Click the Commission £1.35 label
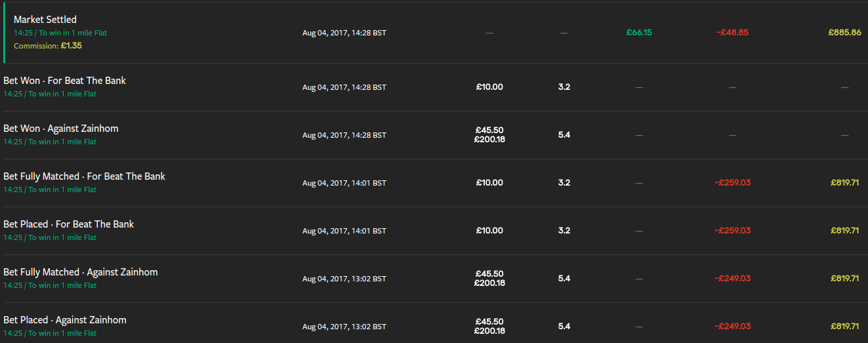The height and width of the screenshot is (343, 868). (48, 46)
